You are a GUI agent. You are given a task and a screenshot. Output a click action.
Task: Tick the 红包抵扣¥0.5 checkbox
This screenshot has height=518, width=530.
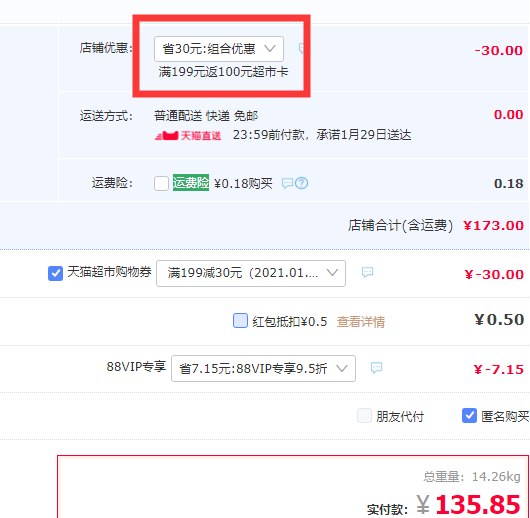coord(240,321)
